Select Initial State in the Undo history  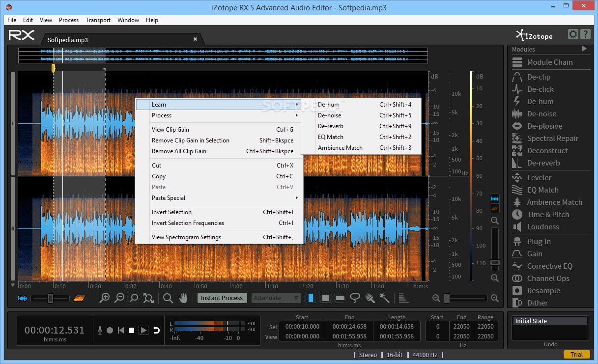pos(550,321)
